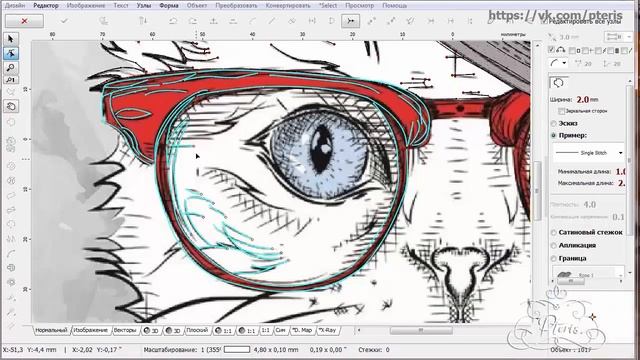Click the link chain icon in top toolbar
The height and width of the screenshot is (360, 640).
point(292,21)
